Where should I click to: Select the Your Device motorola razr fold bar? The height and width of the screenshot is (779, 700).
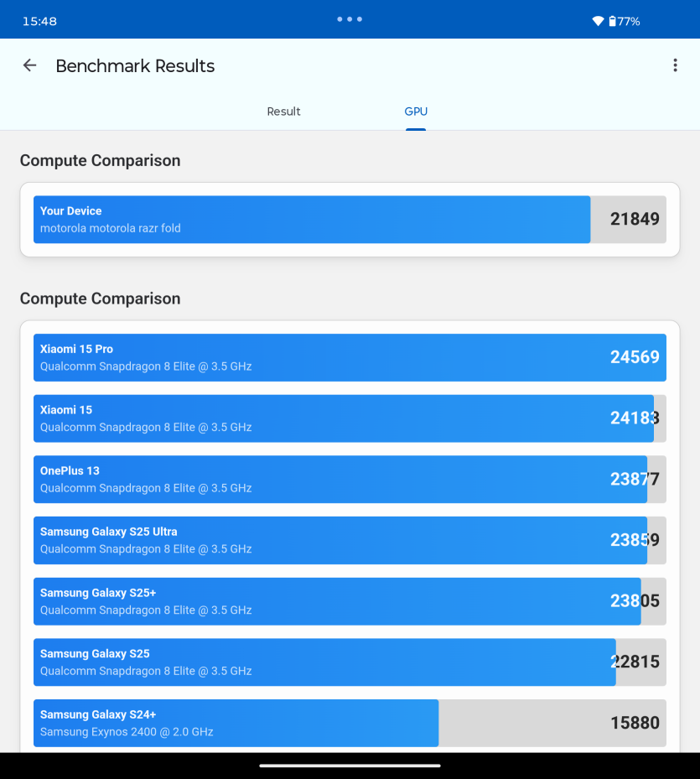(350, 220)
